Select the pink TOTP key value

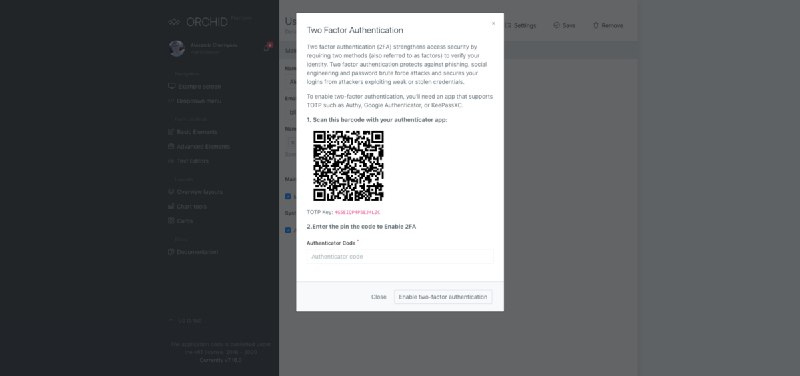(x=357, y=212)
